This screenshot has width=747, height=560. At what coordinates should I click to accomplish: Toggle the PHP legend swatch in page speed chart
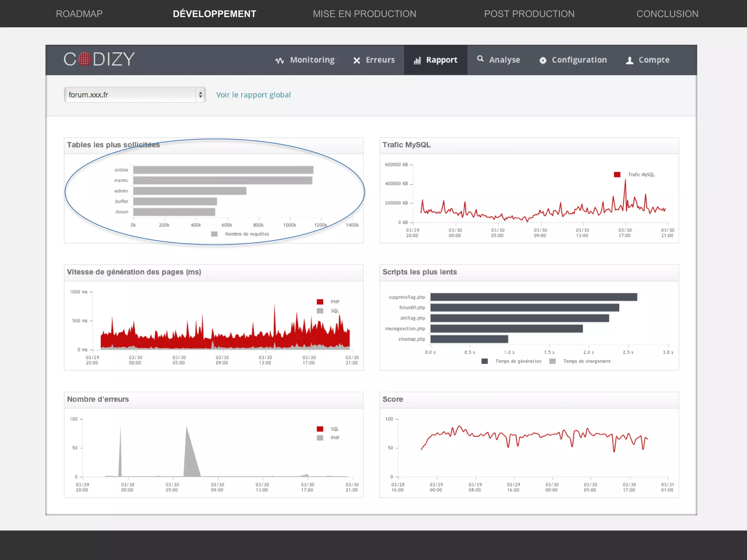coord(320,302)
